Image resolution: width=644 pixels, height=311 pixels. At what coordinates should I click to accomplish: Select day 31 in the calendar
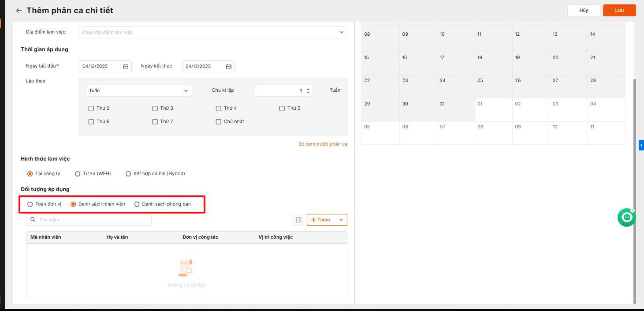coord(456,110)
